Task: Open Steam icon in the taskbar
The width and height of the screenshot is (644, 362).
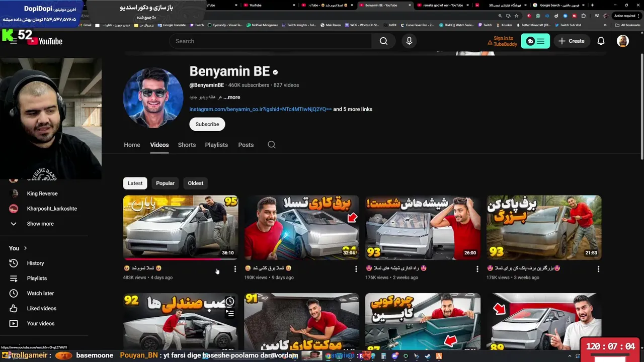Action: click(428, 356)
